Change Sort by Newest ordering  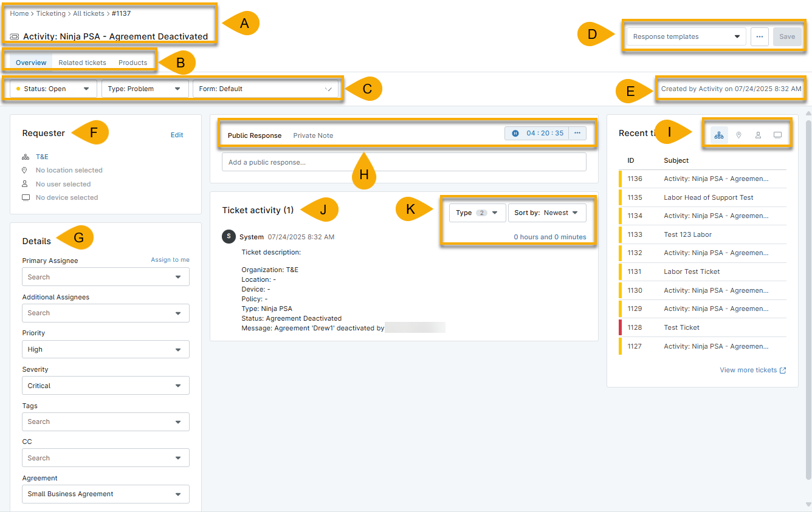click(546, 213)
